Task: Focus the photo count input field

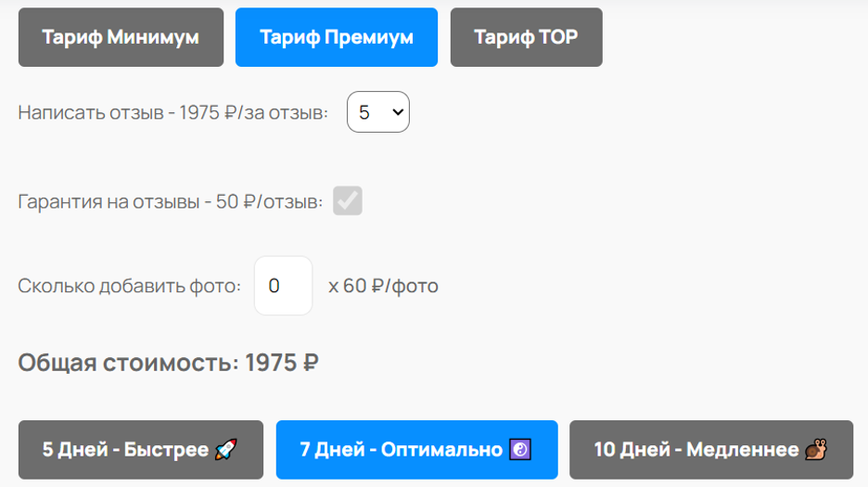Action: click(x=284, y=286)
